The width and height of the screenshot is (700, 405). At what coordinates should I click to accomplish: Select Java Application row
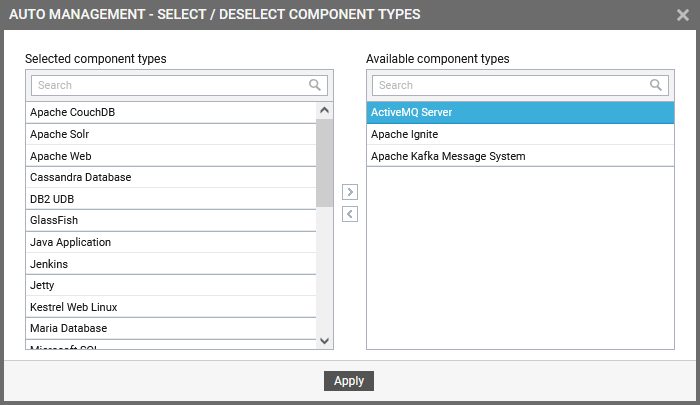coord(171,242)
